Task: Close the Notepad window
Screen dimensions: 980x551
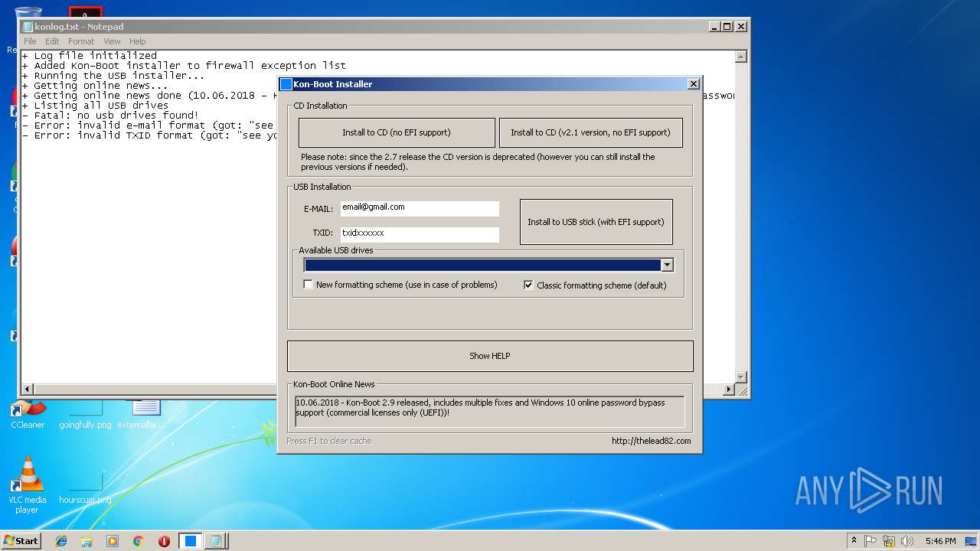Action: tap(740, 27)
